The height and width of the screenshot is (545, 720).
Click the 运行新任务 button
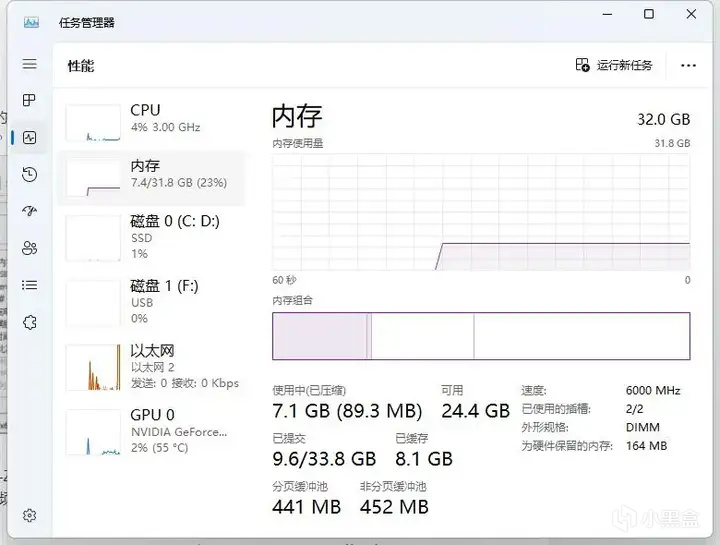pyautogui.click(x=614, y=65)
